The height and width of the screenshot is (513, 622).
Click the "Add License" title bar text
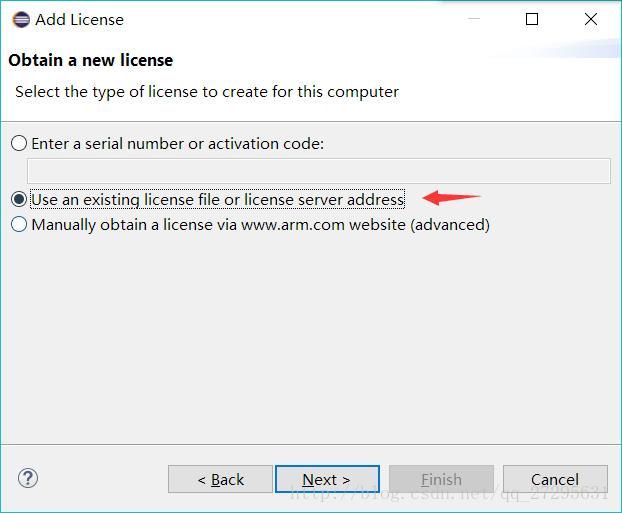[79, 19]
